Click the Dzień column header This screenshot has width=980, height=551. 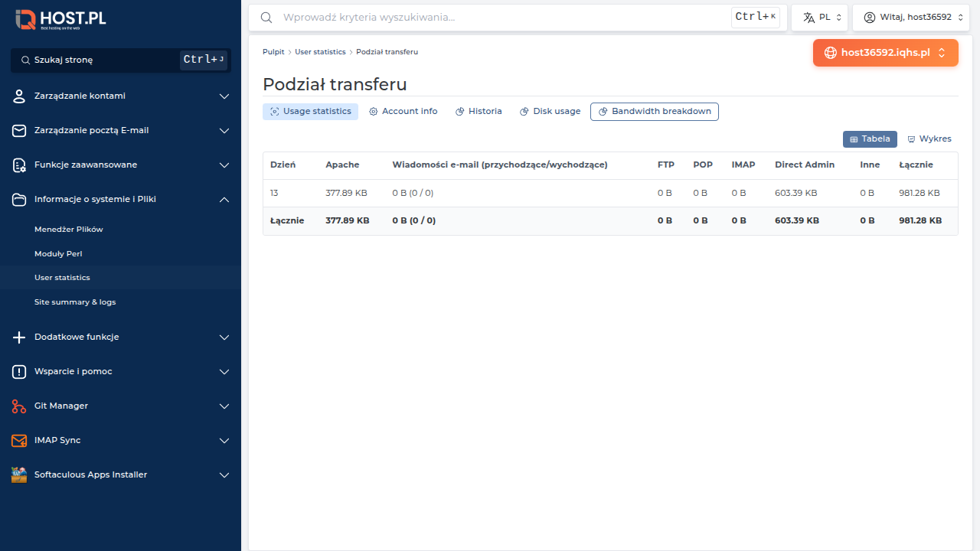[x=283, y=165]
